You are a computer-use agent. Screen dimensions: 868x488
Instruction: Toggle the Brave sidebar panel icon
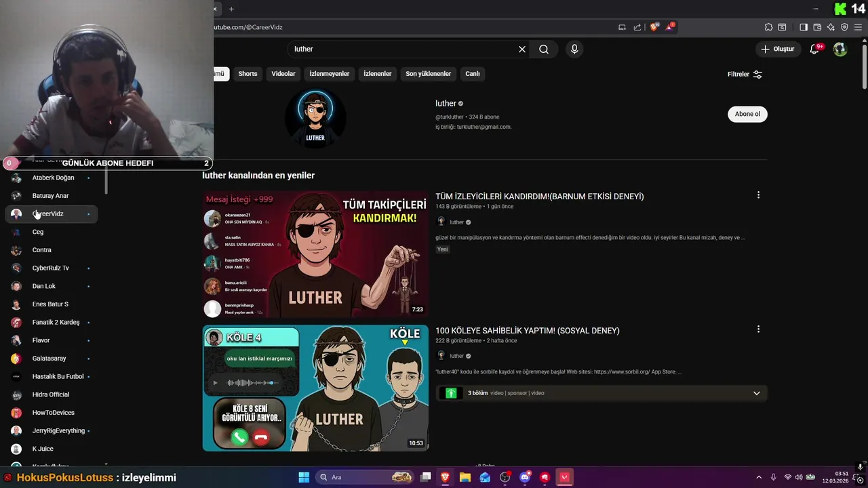pyautogui.click(x=804, y=27)
